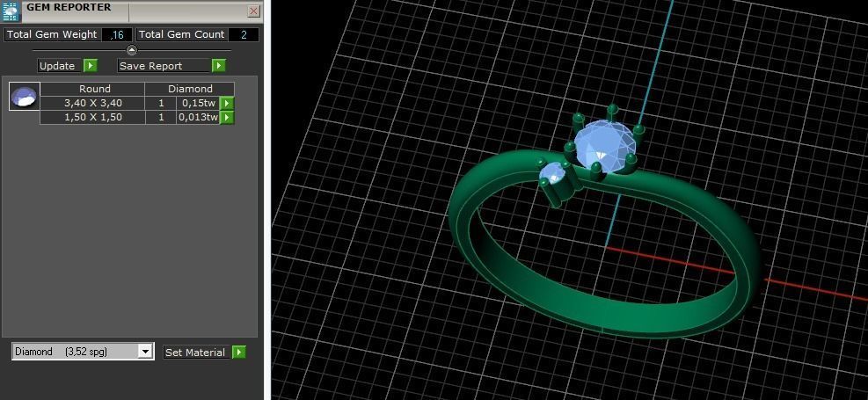Click the green arrow in the 0,013tw row

tap(227, 117)
